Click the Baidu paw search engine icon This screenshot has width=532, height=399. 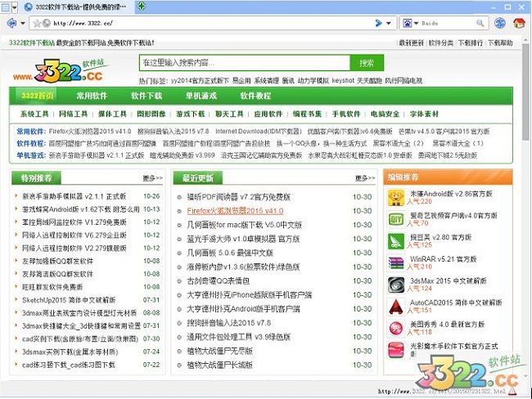pyautogui.click(x=407, y=23)
